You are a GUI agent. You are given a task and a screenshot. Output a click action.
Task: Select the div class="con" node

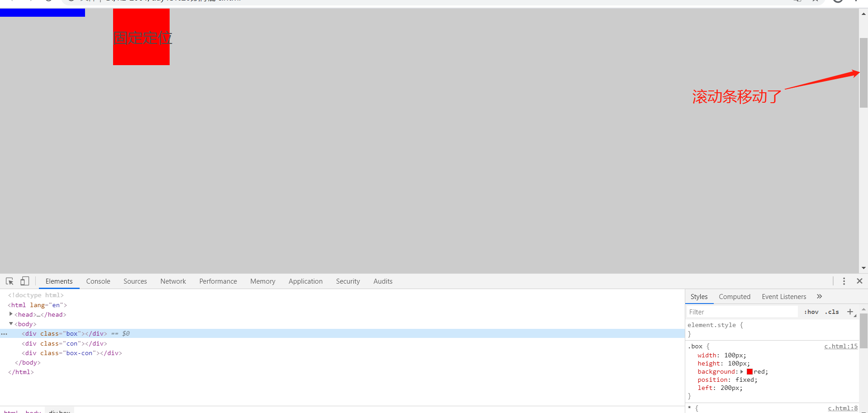click(x=64, y=343)
